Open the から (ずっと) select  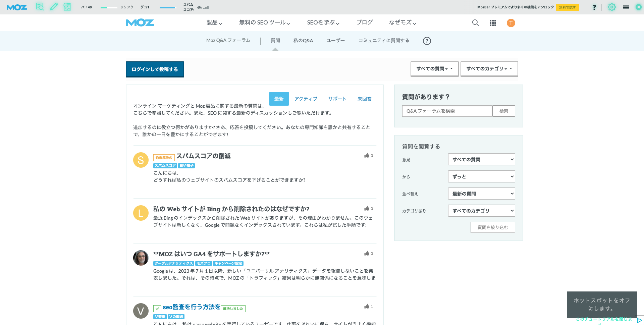pyautogui.click(x=481, y=176)
